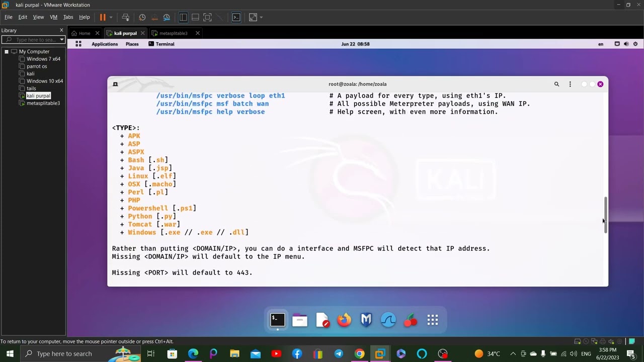Image resolution: width=644 pixels, height=362 pixels.
Task: Open Terminal from the Kali dock
Action: 277,320
